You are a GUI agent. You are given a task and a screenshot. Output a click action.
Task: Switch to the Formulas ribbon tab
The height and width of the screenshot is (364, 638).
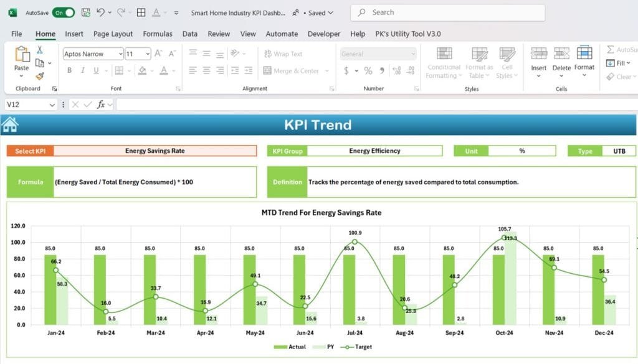coord(158,34)
